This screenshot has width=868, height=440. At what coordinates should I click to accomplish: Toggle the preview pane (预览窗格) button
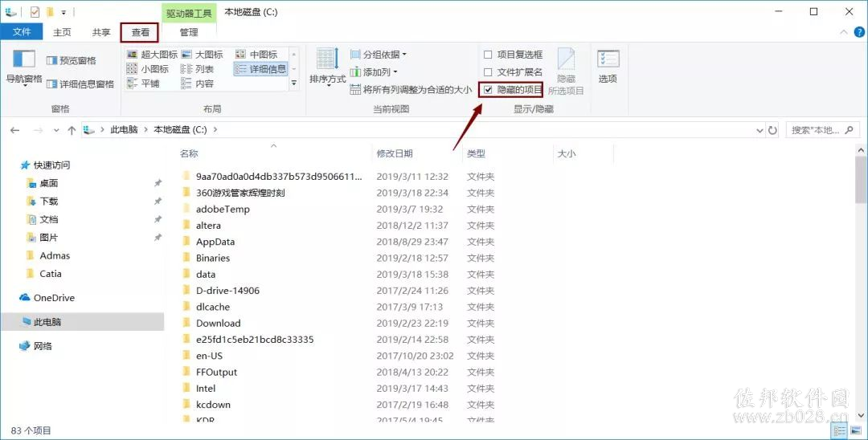click(71, 60)
